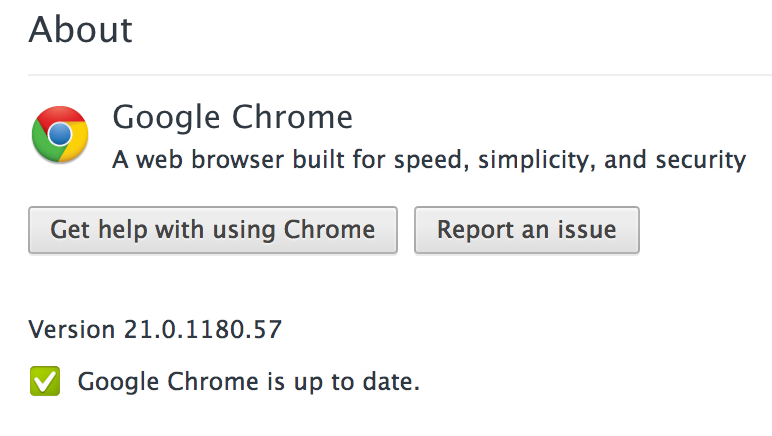Screen dimensions: 772x436
Task: Click the Google Chrome is up to date text
Action: [249, 382]
